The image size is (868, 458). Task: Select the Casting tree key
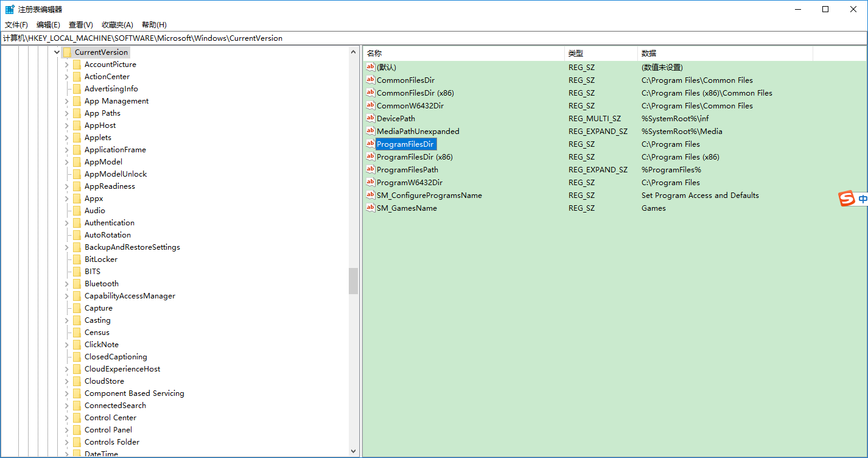[97, 320]
